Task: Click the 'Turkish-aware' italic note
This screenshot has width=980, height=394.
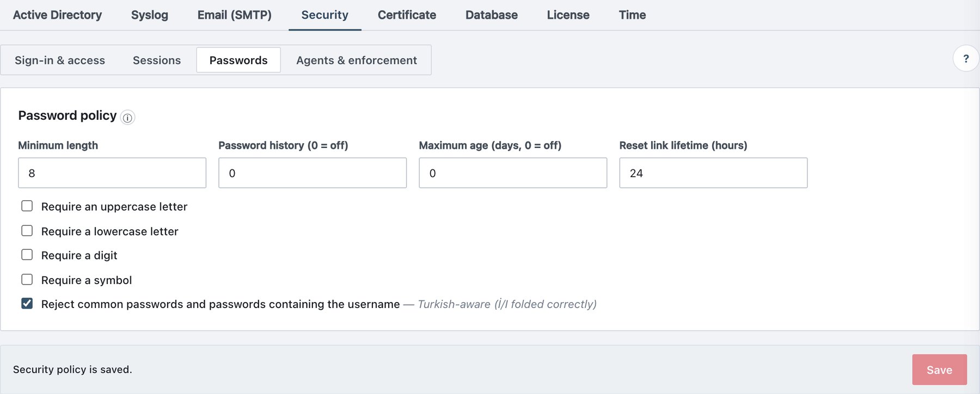Action: click(507, 304)
